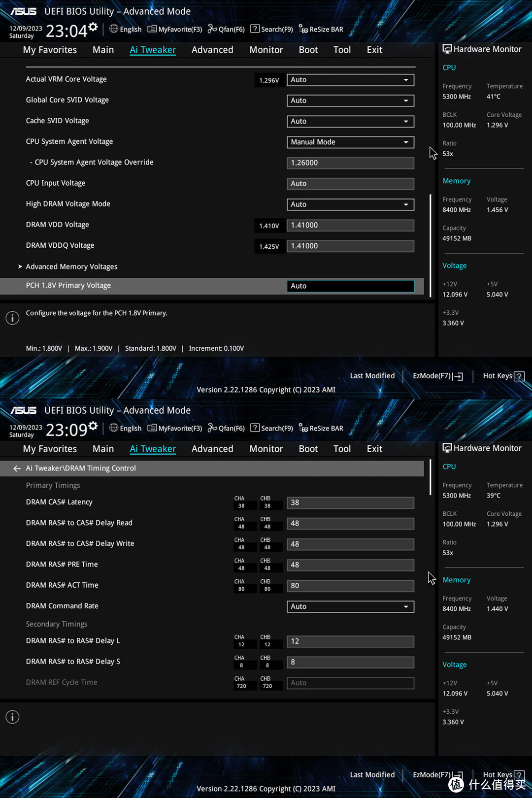Screen dimensions: 532x798
Task: Click the PCH 1.8V Primary Voltage field
Action: coord(350,286)
